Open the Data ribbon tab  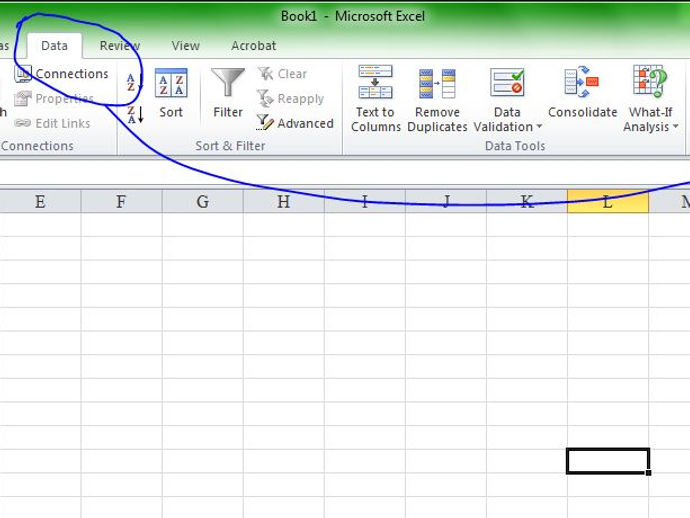[x=54, y=46]
